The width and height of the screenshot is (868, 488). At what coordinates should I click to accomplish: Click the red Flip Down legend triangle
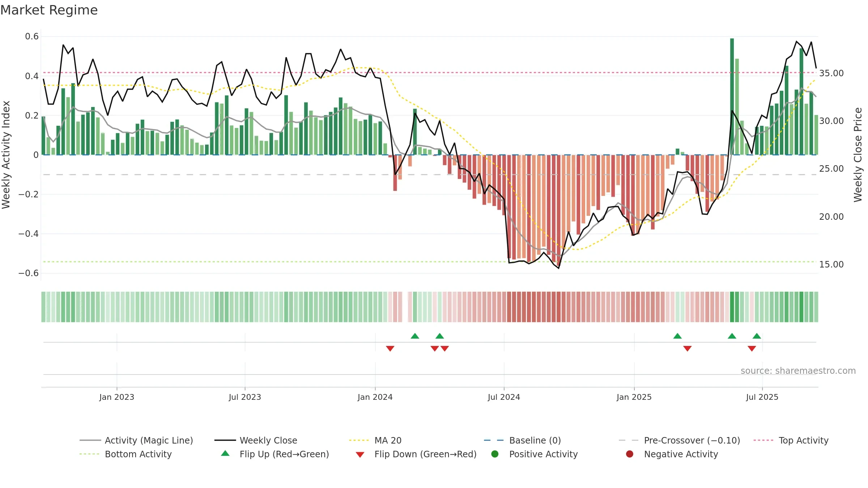(360, 454)
